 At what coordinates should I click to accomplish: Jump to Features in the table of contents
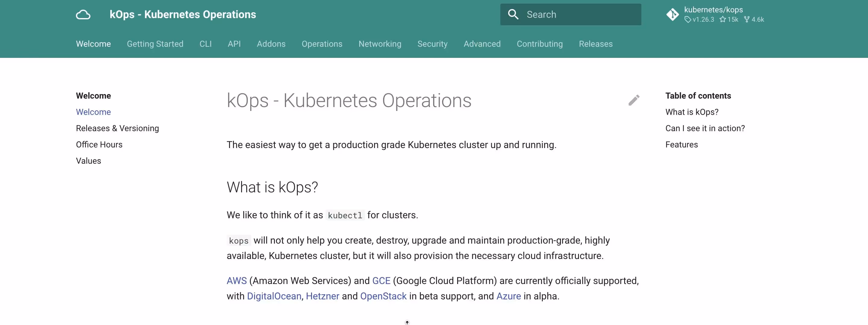pyautogui.click(x=681, y=144)
